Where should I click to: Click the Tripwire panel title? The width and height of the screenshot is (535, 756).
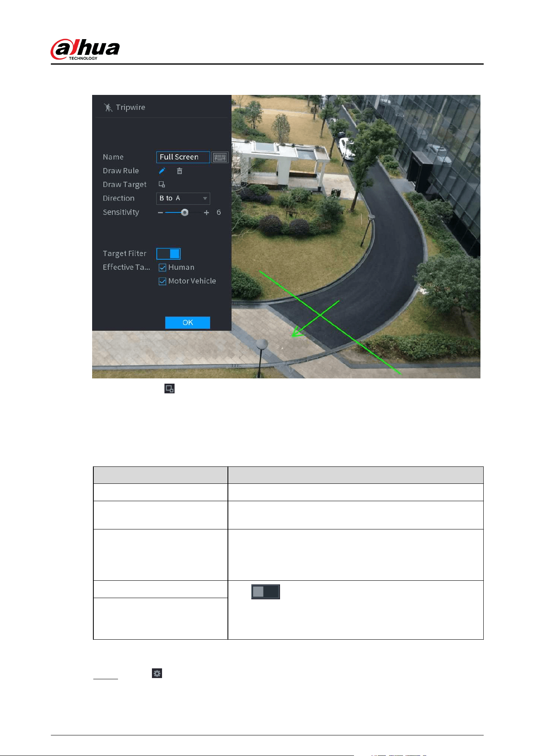[x=130, y=107]
